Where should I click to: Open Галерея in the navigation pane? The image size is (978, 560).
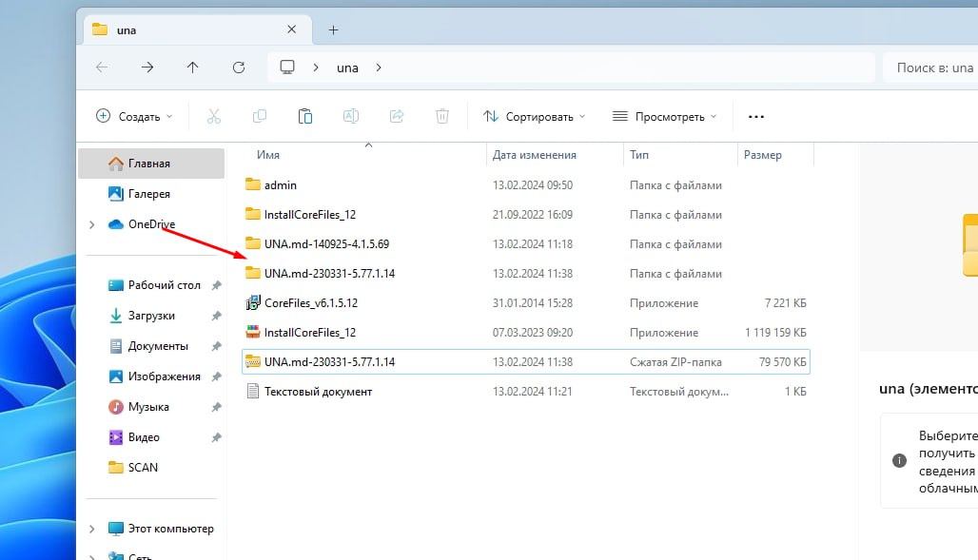pyautogui.click(x=151, y=194)
